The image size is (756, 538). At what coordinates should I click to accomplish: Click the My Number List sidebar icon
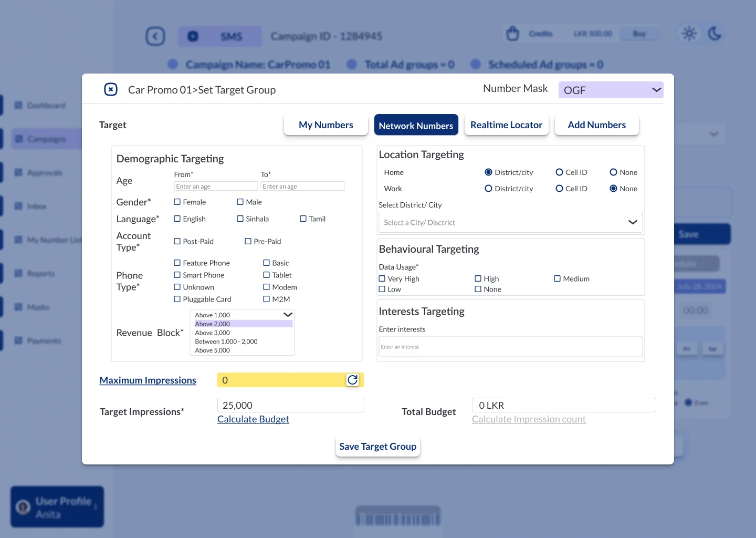click(18, 240)
